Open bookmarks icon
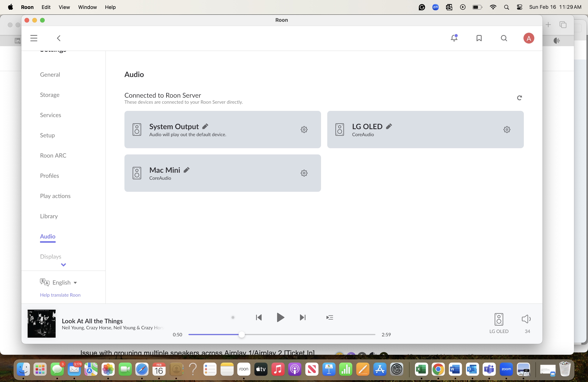This screenshot has height=382, width=588. tap(479, 38)
